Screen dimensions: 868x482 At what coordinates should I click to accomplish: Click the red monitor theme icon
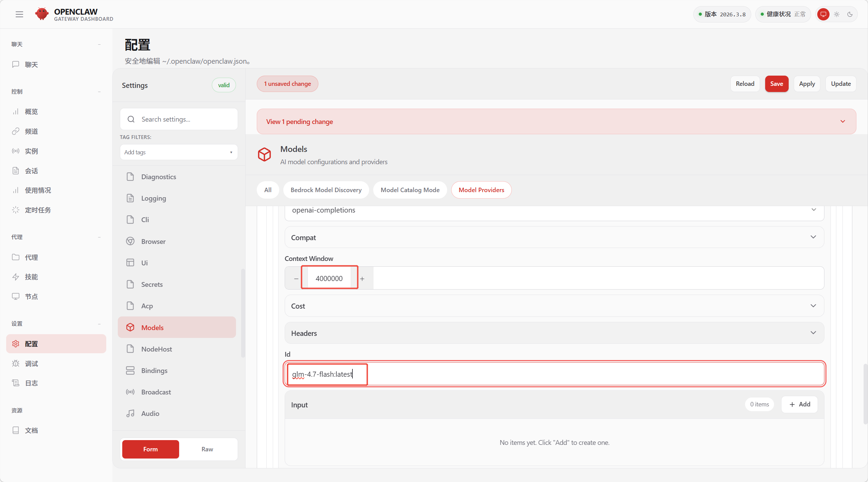click(x=823, y=14)
